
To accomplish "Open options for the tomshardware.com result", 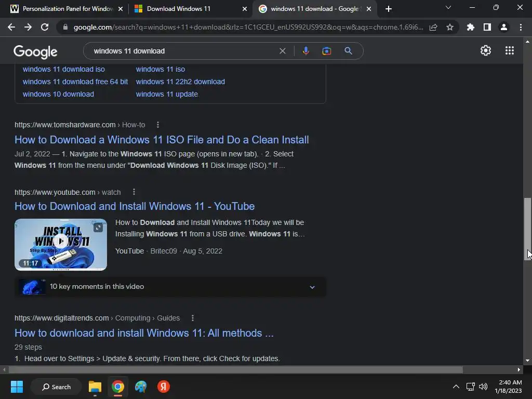I will point(158,125).
